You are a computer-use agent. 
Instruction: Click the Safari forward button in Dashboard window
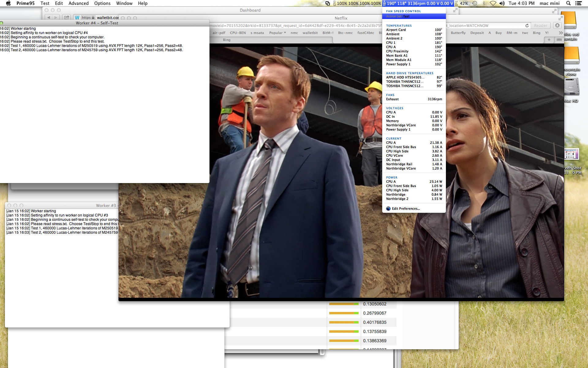coord(56,17)
